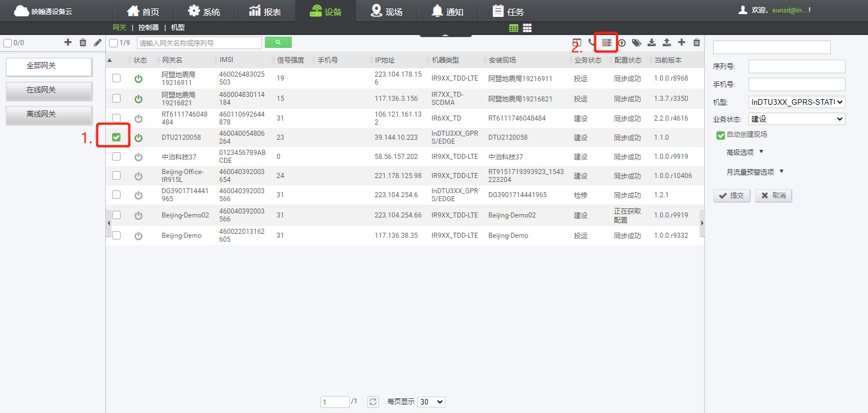Open the 业务状态 dropdown in right panel
This screenshot has height=413, width=868.
coord(796,119)
